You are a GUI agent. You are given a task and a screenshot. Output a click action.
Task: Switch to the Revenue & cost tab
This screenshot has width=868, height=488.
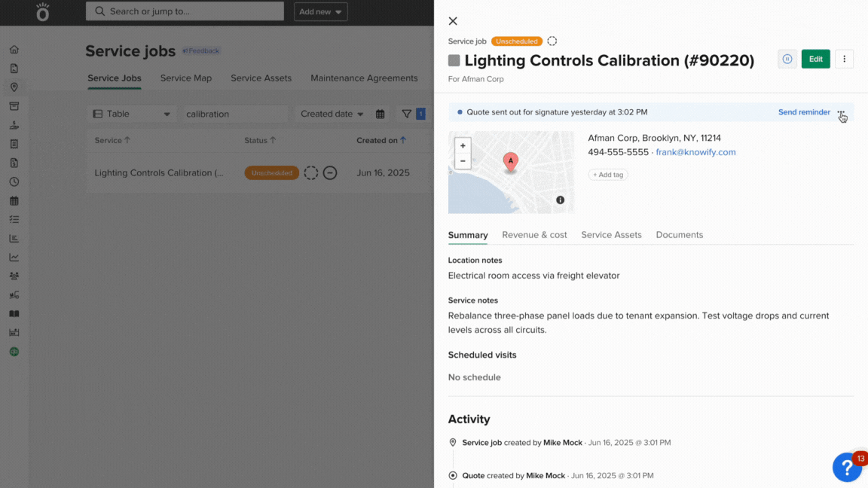point(534,235)
